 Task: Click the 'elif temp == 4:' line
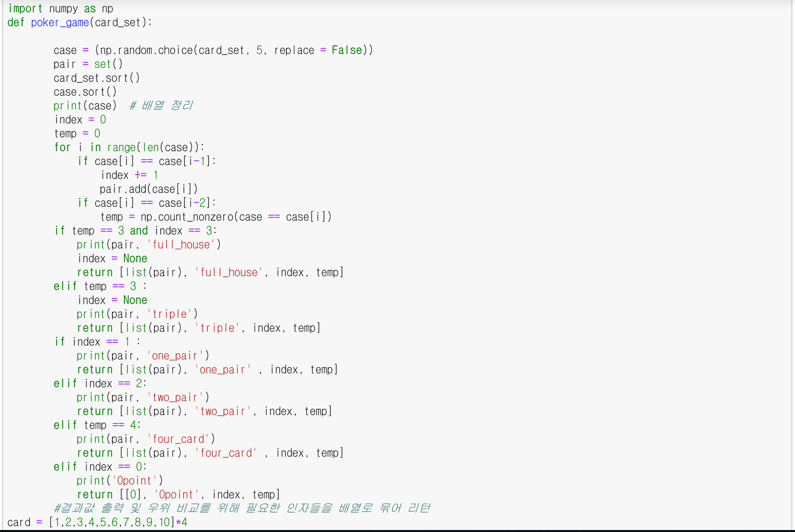click(97, 425)
